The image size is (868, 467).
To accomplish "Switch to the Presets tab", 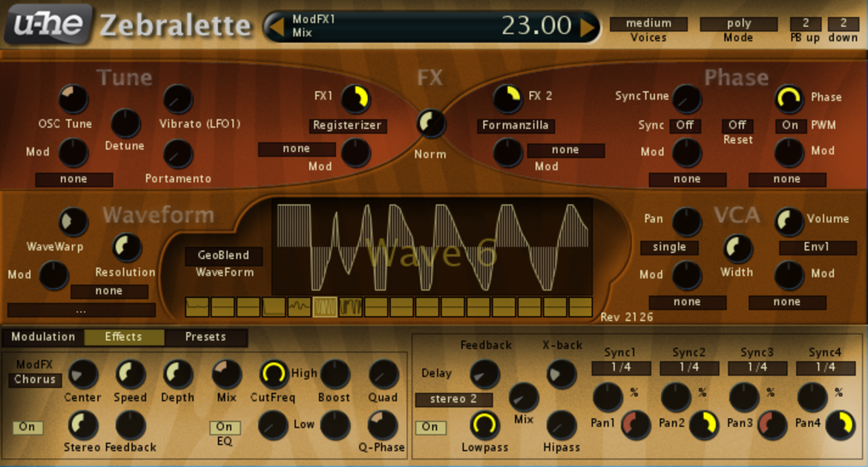I will (206, 337).
